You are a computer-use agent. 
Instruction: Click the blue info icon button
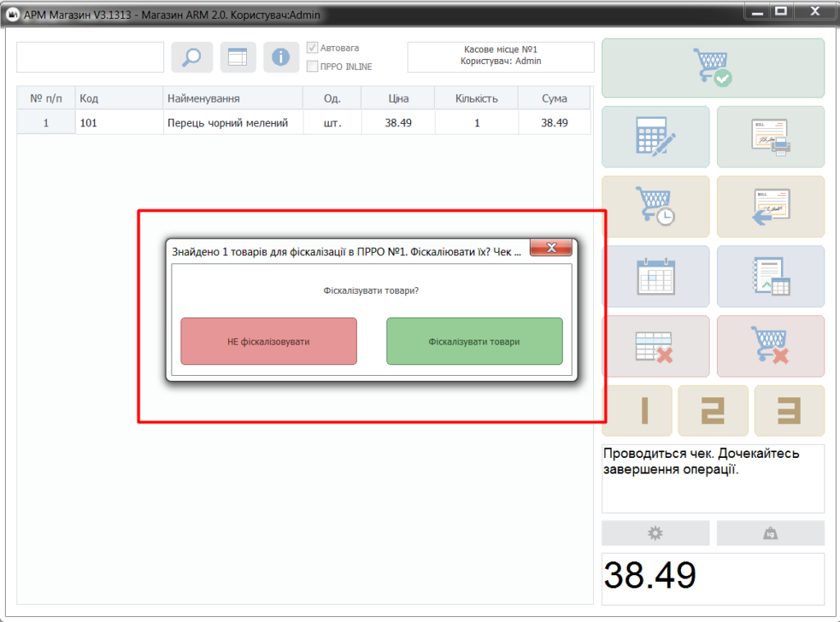pyautogui.click(x=281, y=57)
